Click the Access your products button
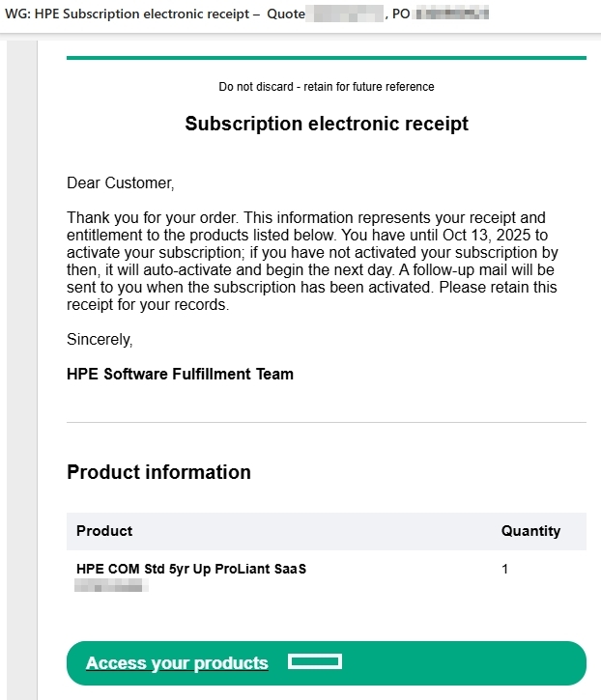Image resolution: width=601 pixels, height=700 pixels. click(x=177, y=663)
